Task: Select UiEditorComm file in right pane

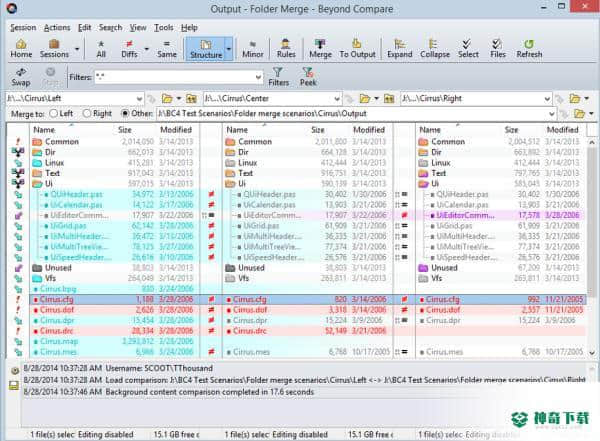Action: tap(465, 215)
